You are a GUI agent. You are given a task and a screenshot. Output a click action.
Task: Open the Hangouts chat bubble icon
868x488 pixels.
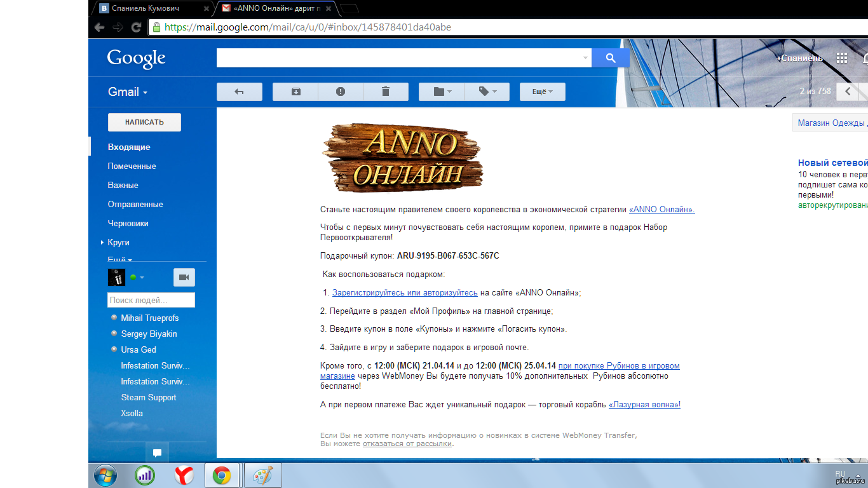point(157,453)
